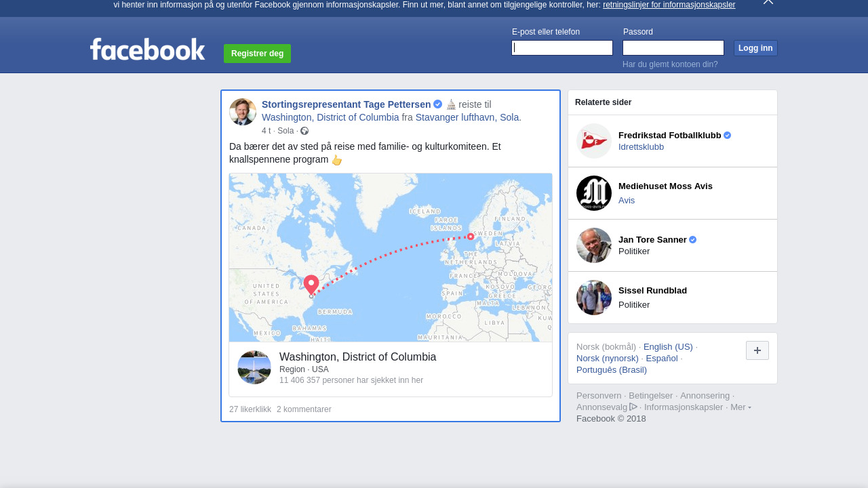Screen dimensions: 868x488
Task: Click the Avis category link
Action: coord(627,201)
